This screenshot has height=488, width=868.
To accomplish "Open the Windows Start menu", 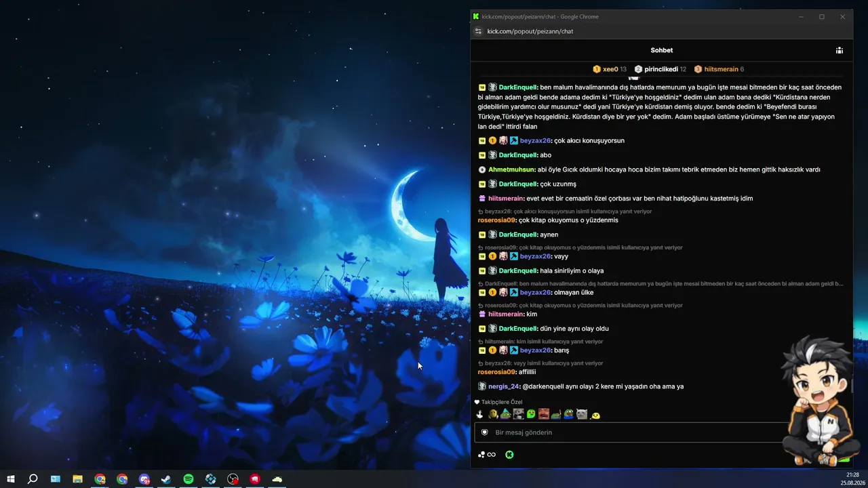I will coord(11,479).
